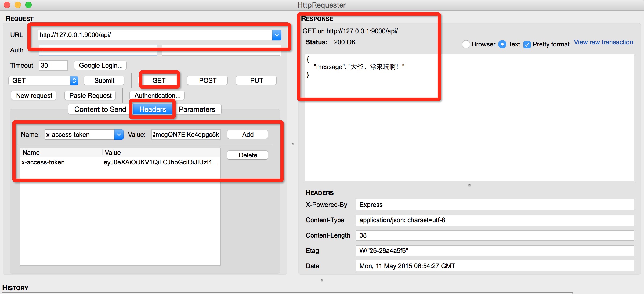Open the header Name combo box arrow
Screen dimensions: 644x294
tap(119, 134)
